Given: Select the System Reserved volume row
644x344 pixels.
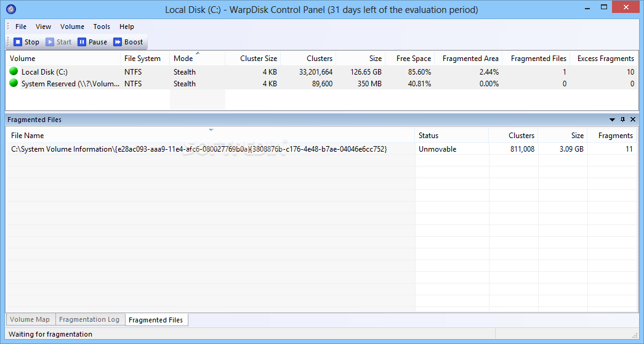Looking at the screenshot, I should (321, 83).
